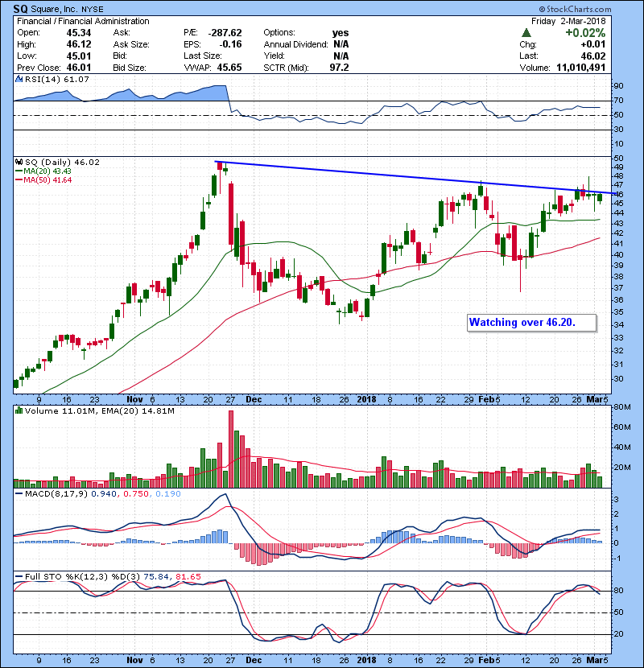Viewport: 644px width, 668px height.
Task: Click the Options value yes
Action: 341,33
